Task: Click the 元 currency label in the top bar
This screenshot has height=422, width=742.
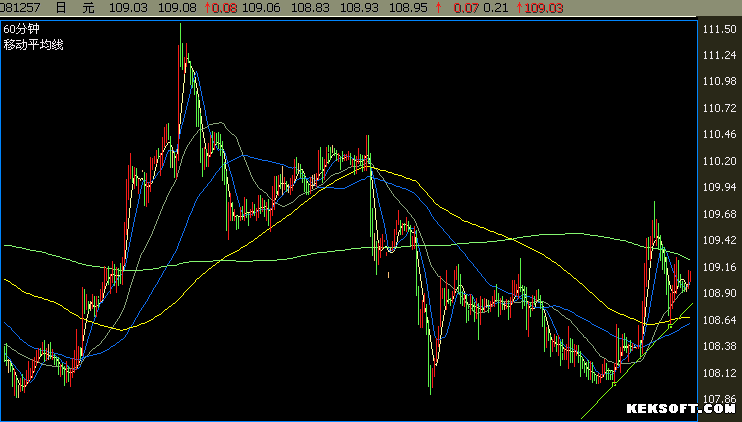Action: point(88,8)
